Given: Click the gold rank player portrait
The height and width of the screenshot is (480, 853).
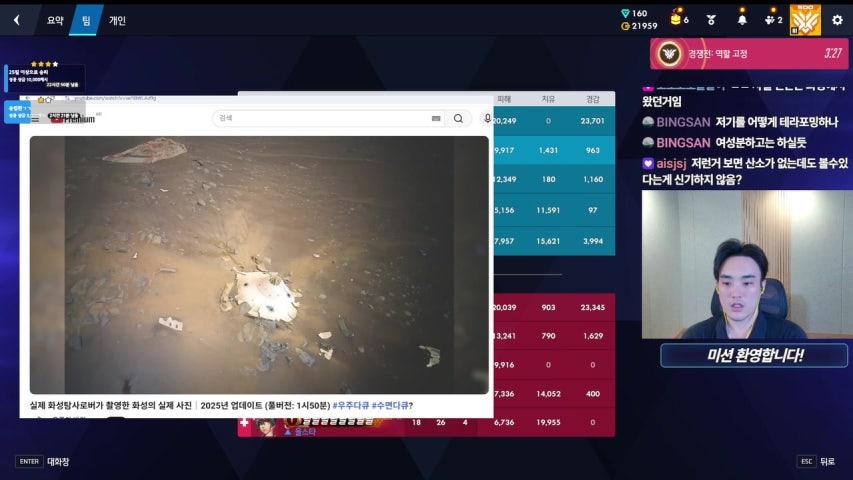Looking at the screenshot, I should click(x=805, y=20).
